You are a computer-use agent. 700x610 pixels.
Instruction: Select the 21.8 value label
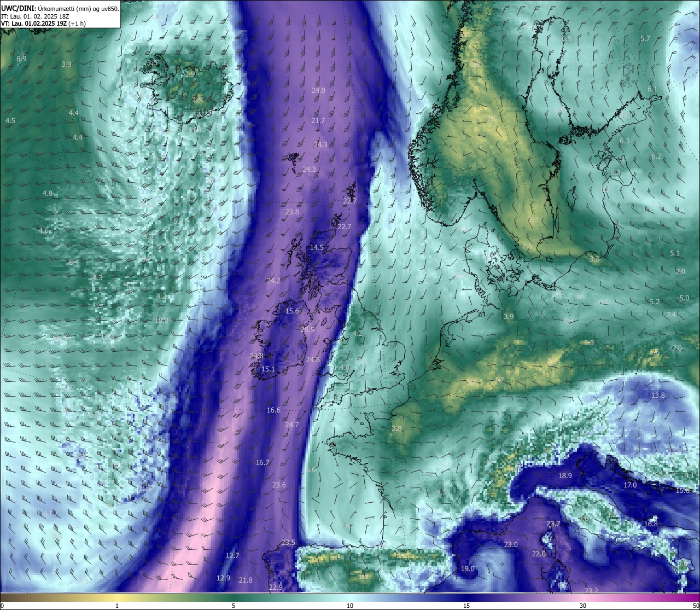(246, 580)
